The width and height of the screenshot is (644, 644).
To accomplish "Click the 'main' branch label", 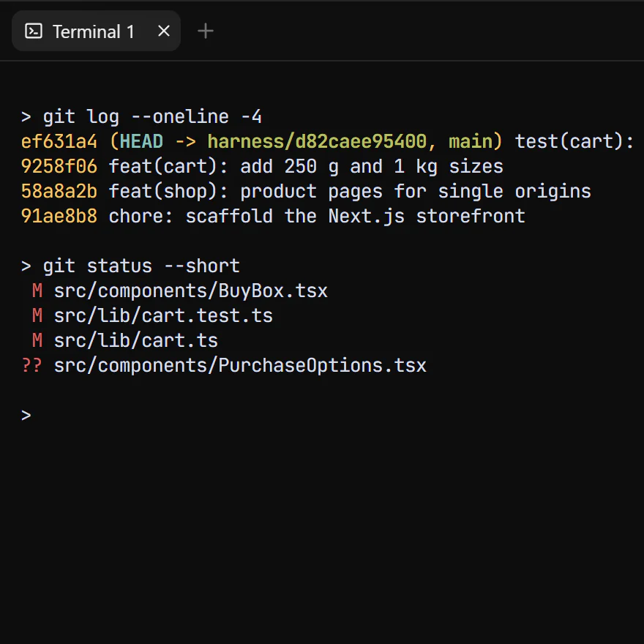I will click(x=471, y=142).
